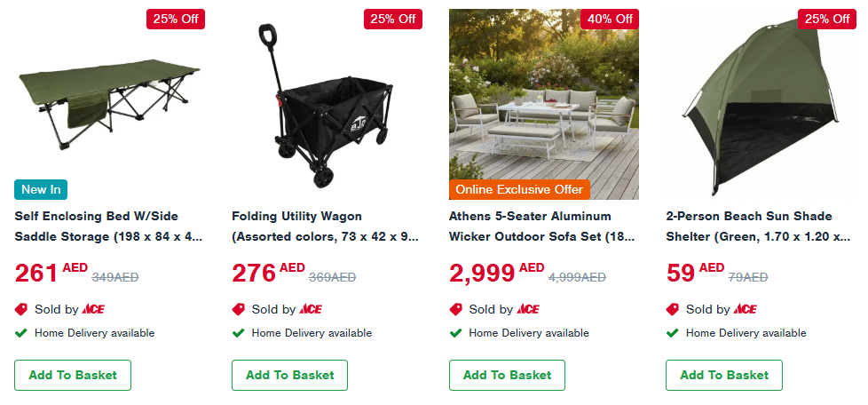The width and height of the screenshot is (868, 405).
Task: Add the 2-Person Beach Sun Shade Shelter to basket
Action: click(724, 375)
